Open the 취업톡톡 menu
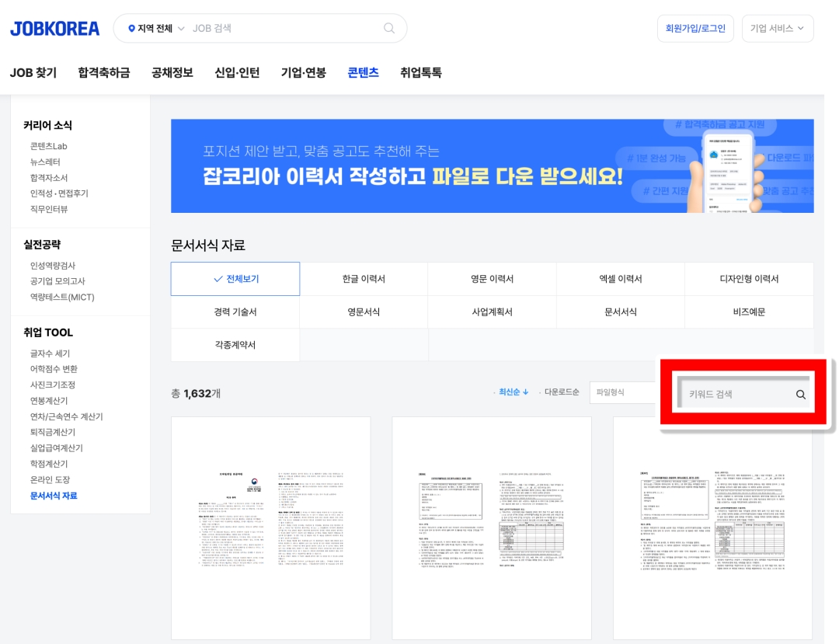The image size is (839, 644). click(x=421, y=72)
